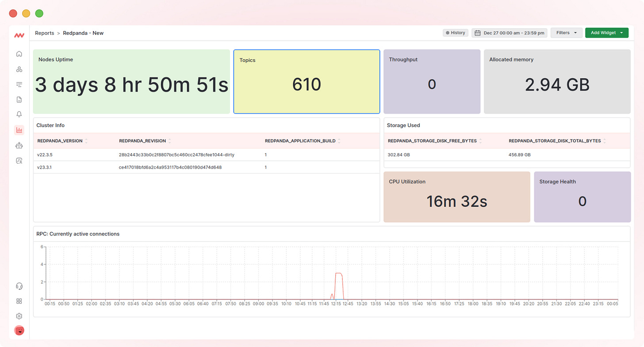Image resolution: width=644 pixels, height=347 pixels.
Task: Open the logs list icon in the sidebar
Action: (x=19, y=84)
